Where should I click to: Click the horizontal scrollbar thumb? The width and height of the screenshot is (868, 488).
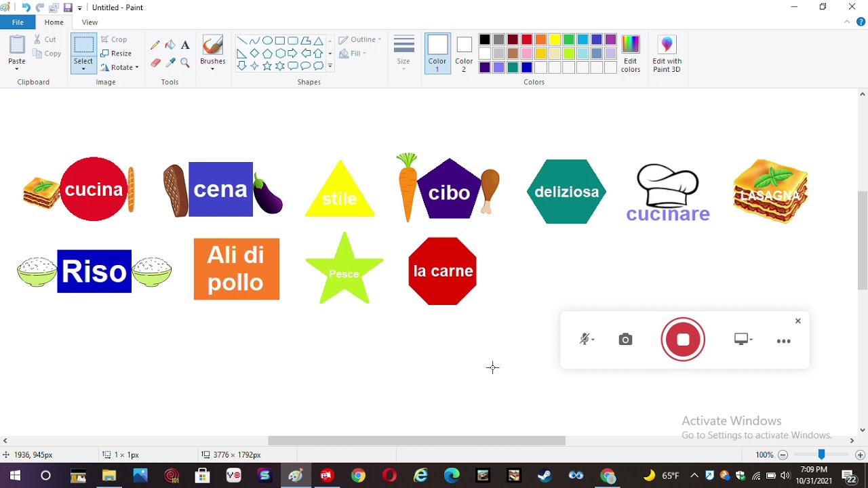(416, 441)
